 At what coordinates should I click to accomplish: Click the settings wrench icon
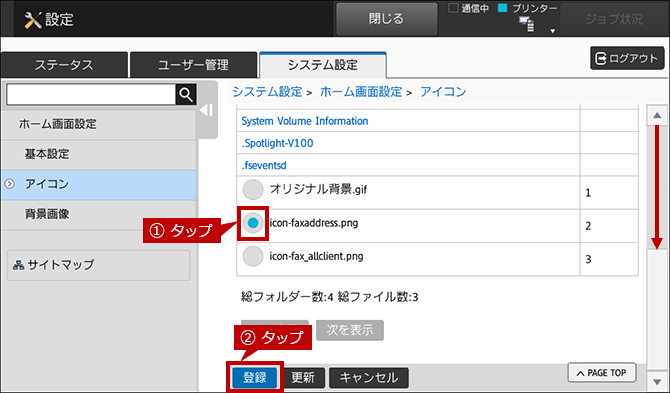pyautogui.click(x=32, y=20)
